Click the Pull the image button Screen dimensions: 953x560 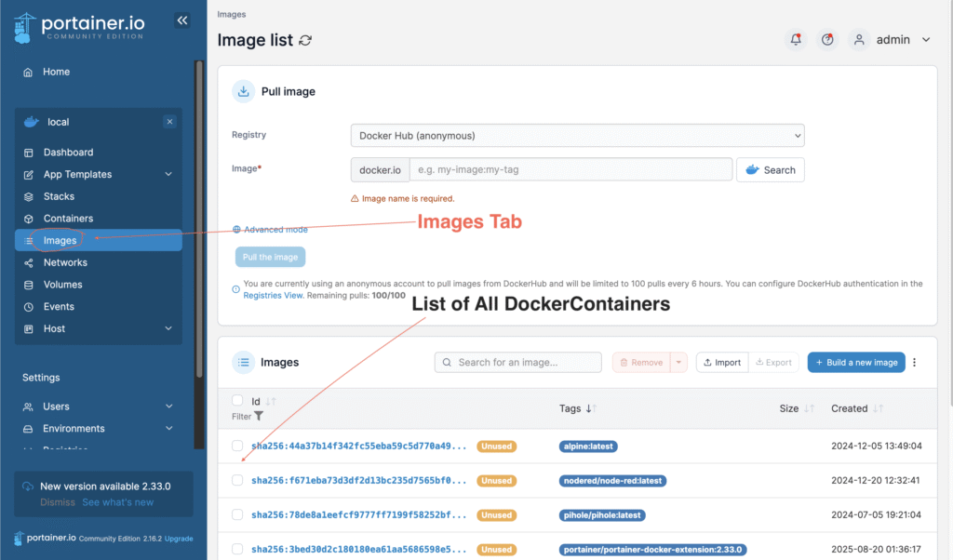click(271, 257)
